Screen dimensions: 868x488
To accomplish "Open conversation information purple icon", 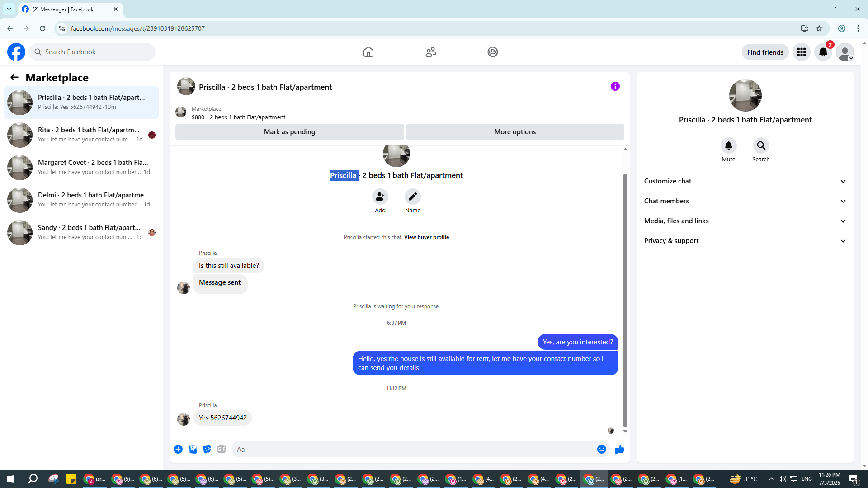I will pos(615,86).
